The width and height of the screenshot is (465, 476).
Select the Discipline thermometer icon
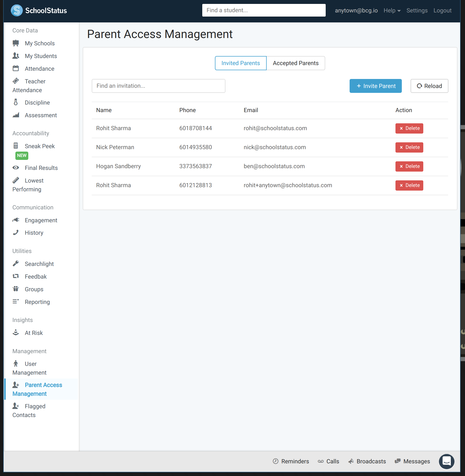tap(16, 102)
